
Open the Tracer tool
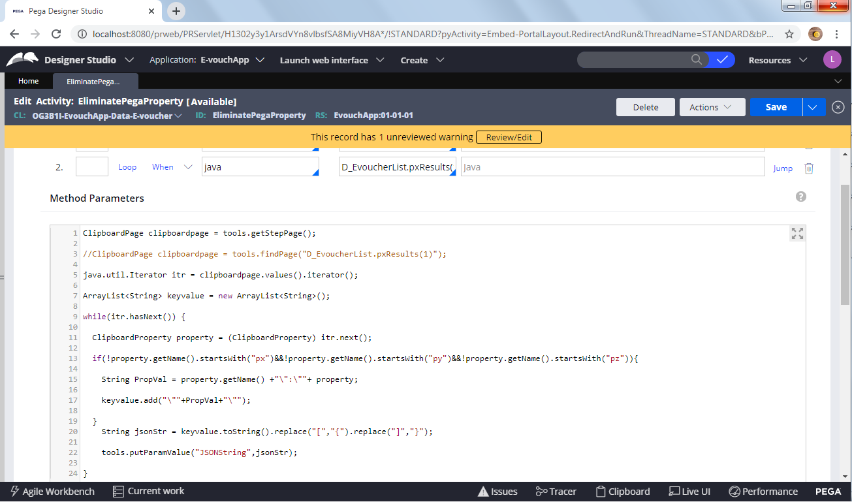click(555, 491)
